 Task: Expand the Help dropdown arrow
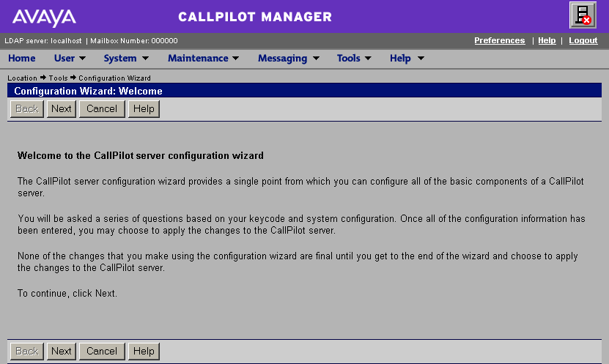(x=421, y=58)
